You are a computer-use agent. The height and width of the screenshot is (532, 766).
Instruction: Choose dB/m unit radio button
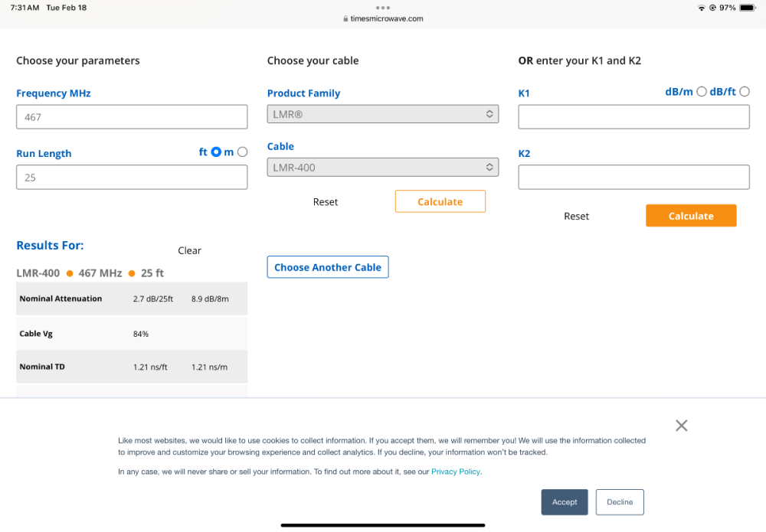(702, 92)
